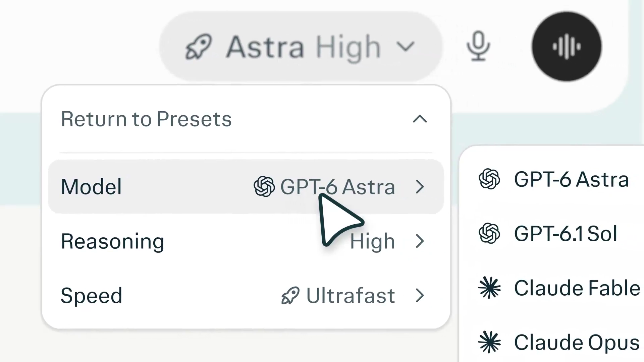Screen dimensions: 644x362
Task: Expand the Speed row chevron
Action: click(420, 296)
